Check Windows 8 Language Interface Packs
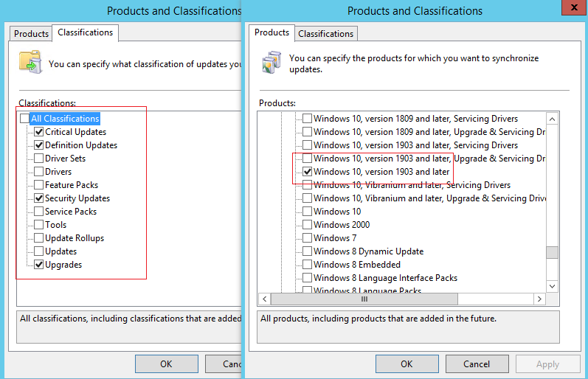 307,278
